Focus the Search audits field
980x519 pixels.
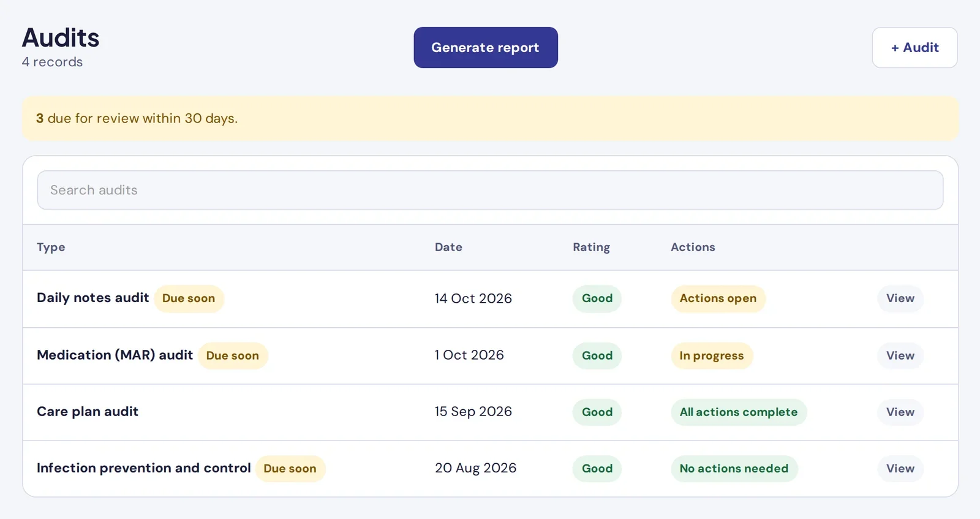490,190
